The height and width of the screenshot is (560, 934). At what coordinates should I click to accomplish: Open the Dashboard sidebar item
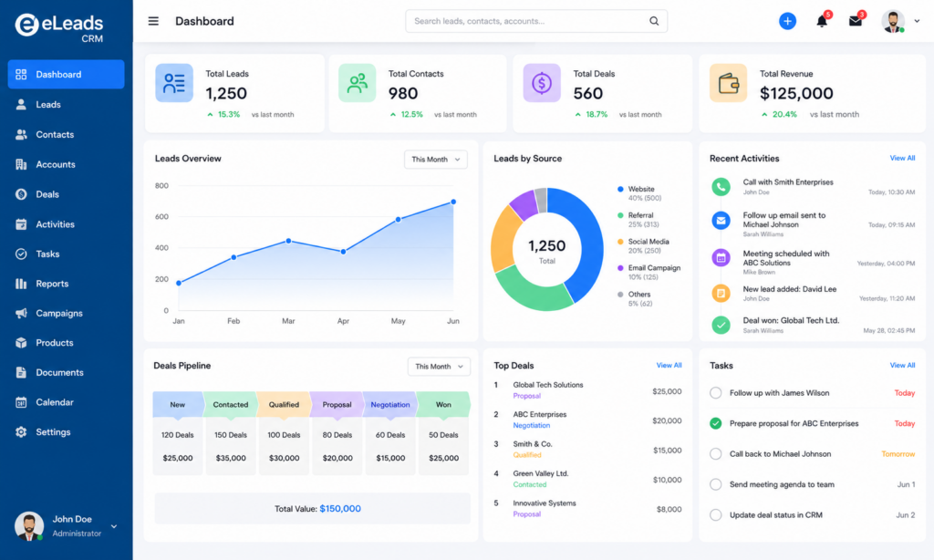pyautogui.click(x=66, y=75)
